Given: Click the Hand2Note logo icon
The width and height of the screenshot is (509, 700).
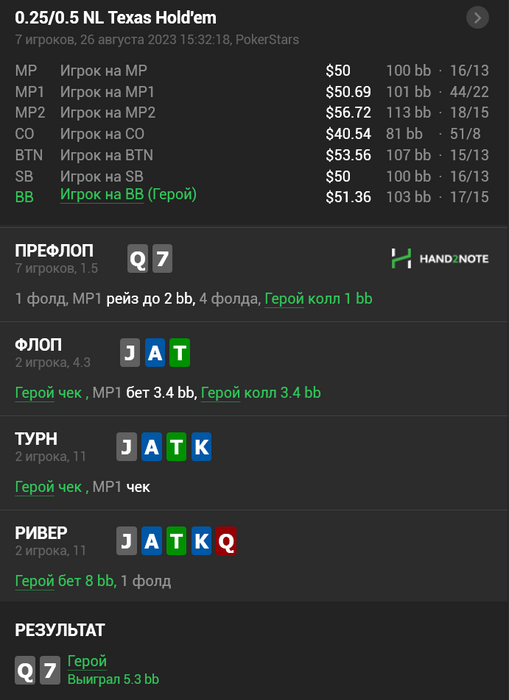Looking at the screenshot, I should (x=401, y=258).
